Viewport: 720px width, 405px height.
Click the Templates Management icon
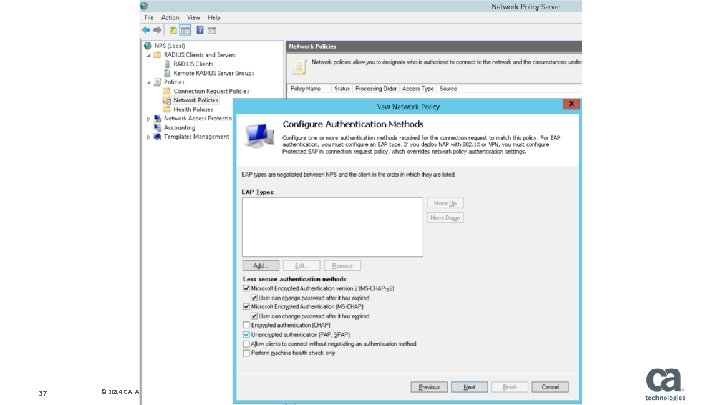(158, 137)
